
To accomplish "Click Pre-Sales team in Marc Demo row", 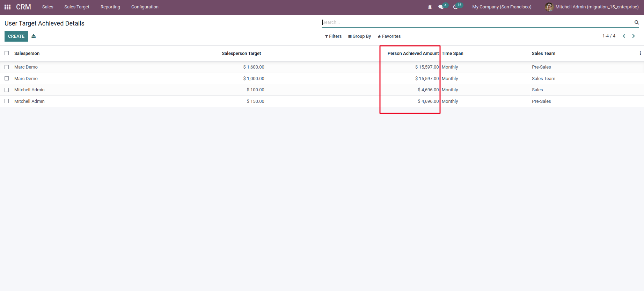I will coord(541,67).
